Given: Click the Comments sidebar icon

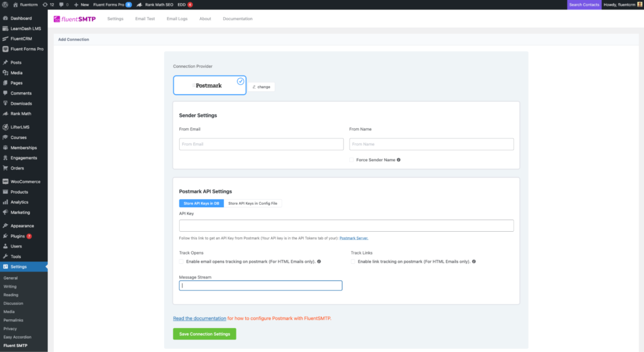Looking at the screenshot, I should click(x=5, y=93).
